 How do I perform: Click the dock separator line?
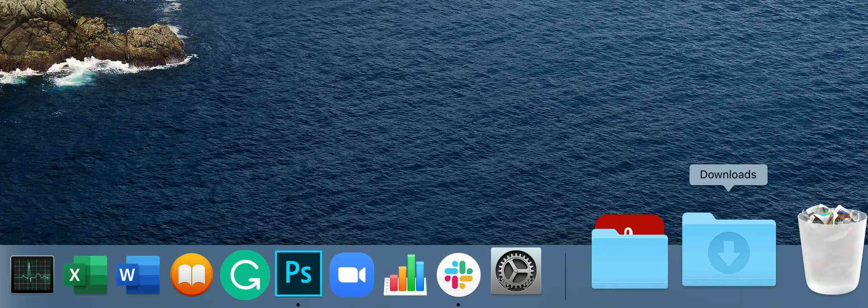tap(565, 276)
